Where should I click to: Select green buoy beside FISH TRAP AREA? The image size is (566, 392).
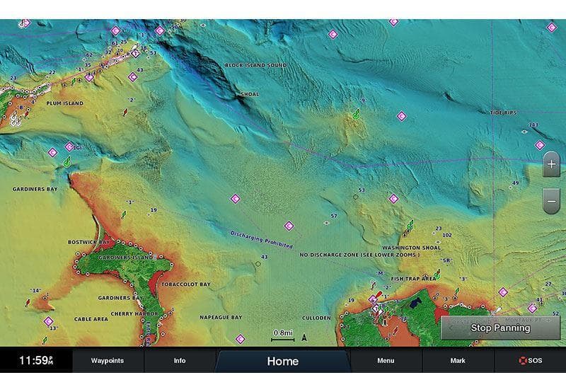pyautogui.click(x=437, y=275)
